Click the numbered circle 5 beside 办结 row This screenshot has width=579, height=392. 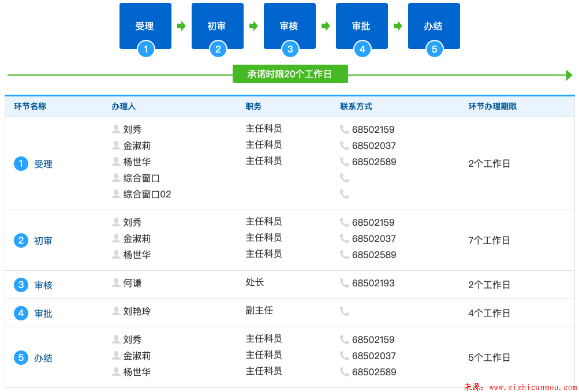[x=21, y=358]
